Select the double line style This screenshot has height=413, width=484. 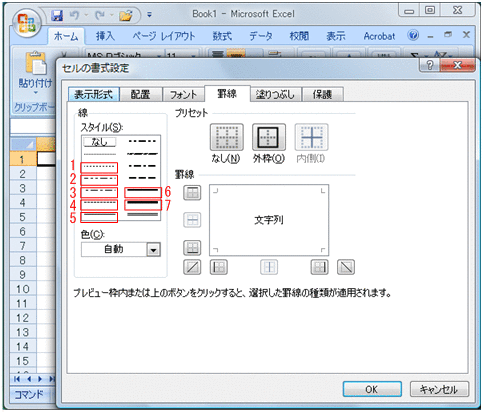(142, 215)
